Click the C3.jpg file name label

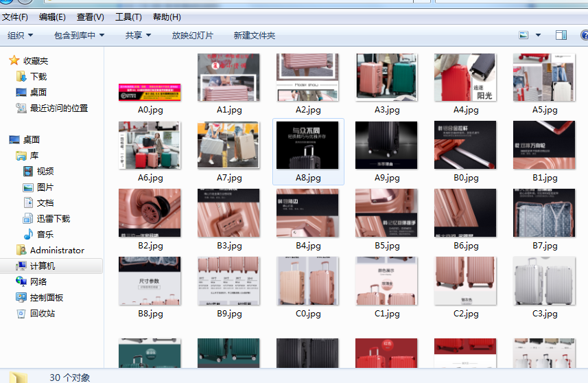tap(545, 314)
